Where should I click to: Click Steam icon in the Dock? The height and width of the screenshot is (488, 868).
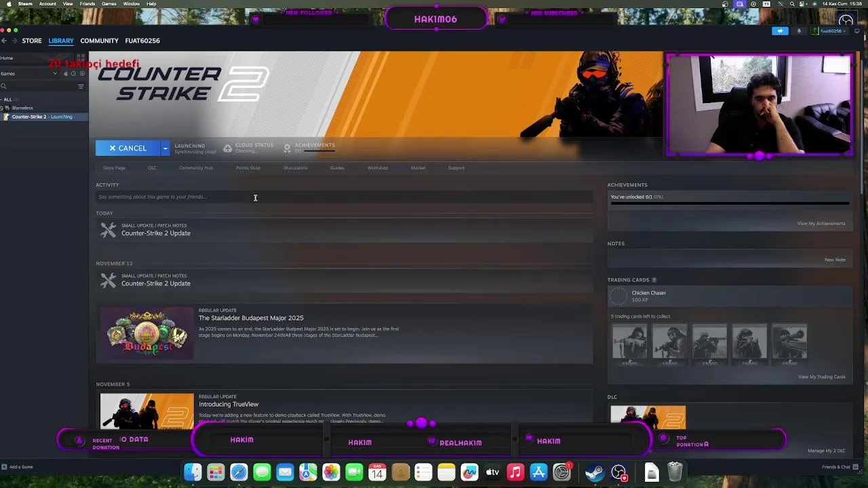click(x=595, y=472)
